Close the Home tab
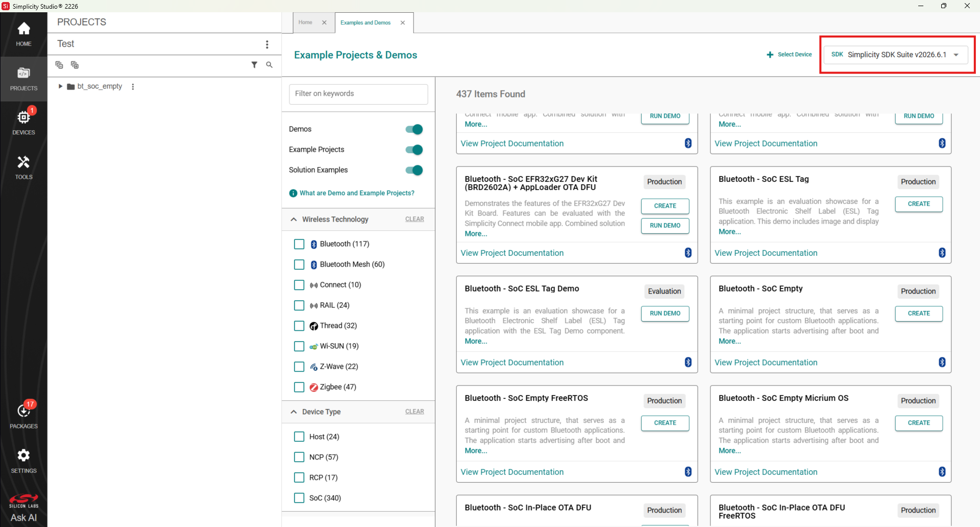This screenshot has width=980, height=527. 324,22
